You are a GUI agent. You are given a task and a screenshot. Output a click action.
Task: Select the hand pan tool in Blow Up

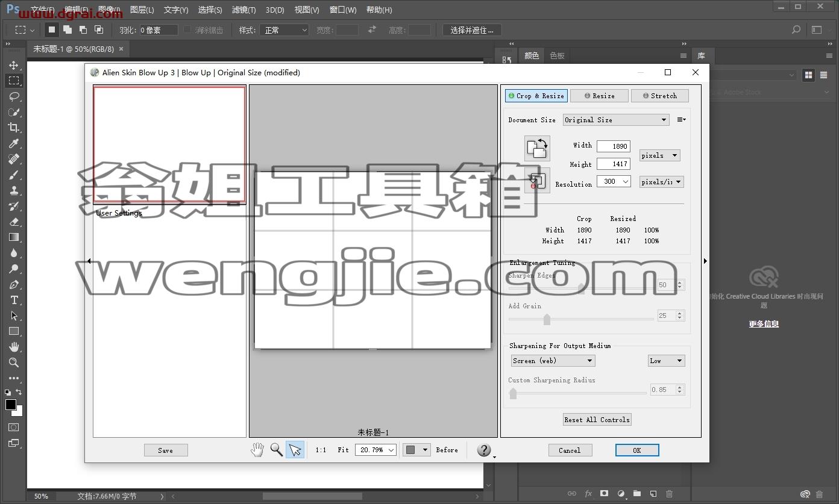[x=257, y=450]
